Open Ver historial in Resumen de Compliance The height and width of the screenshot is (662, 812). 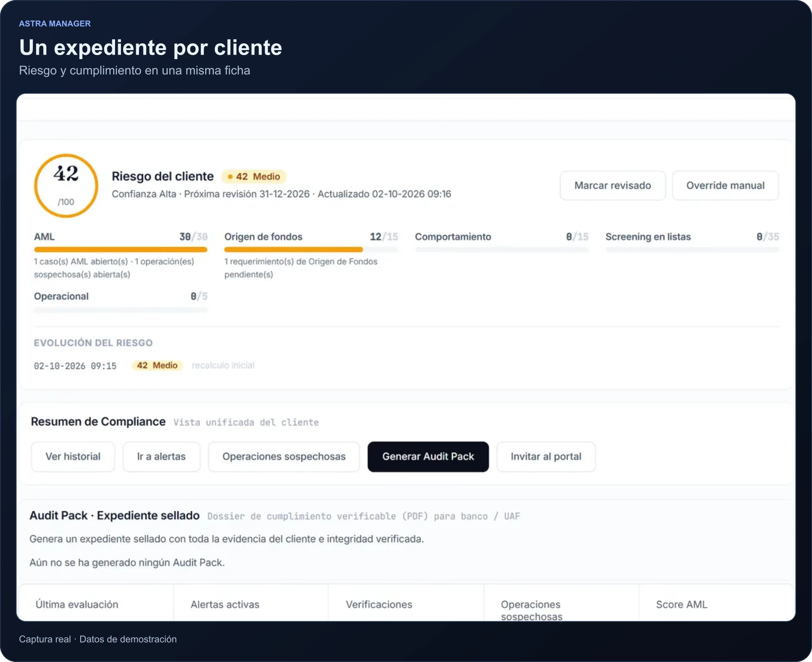pyautogui.click(x=73, y=457)
